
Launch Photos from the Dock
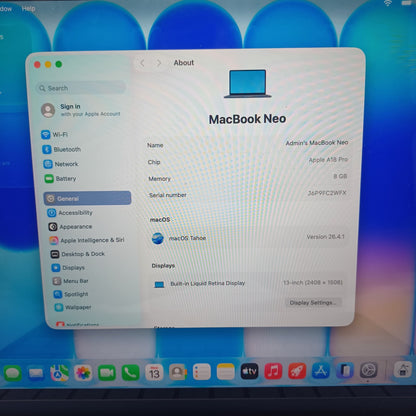[83, 373]
